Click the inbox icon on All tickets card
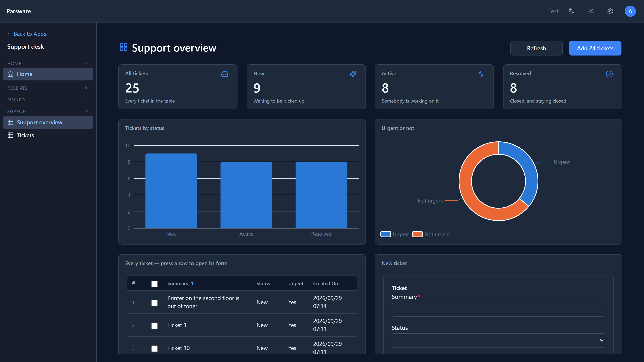This screenshot has height=362, width=644. coord(225,74)
